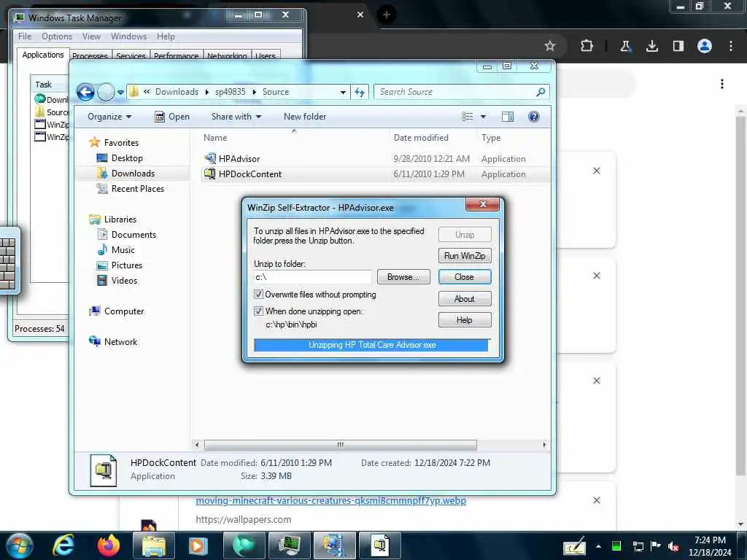Click the Unzip to folder text field
The width and height of the screenshot is (747, 560).
pyautogui.click(x=313, y=277)
